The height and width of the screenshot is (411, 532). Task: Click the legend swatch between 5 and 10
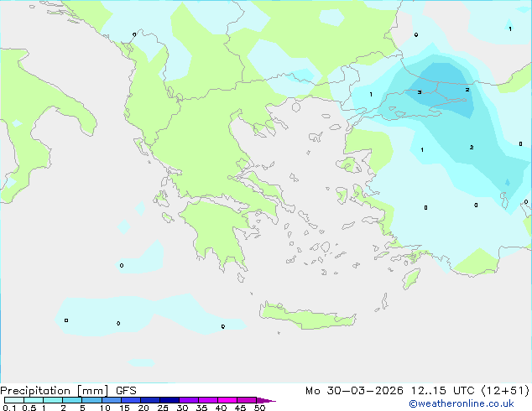(x=91, y=400)
